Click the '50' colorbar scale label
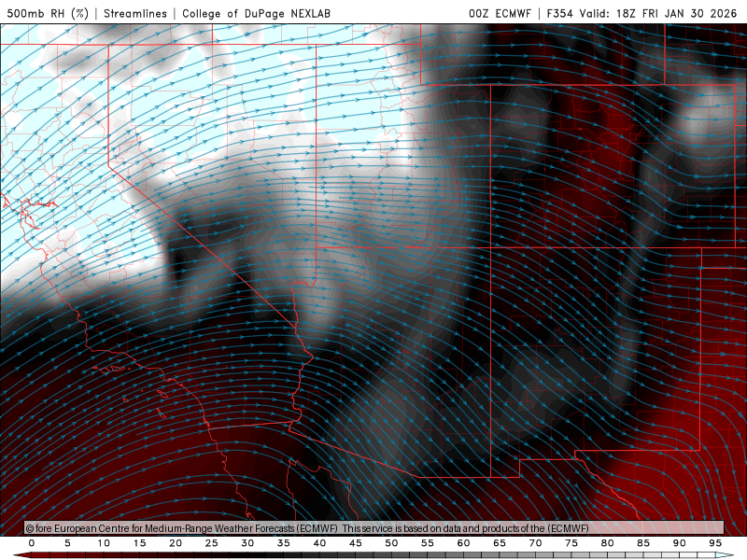Viewport: 747px width, 560px height. point(391,543)
